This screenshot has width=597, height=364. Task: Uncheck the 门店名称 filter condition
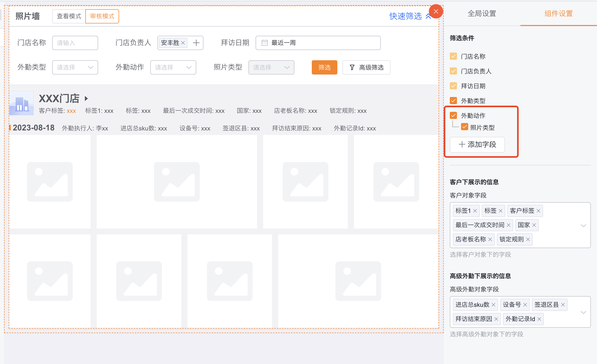pyautogui.click(x=453, y=56)
